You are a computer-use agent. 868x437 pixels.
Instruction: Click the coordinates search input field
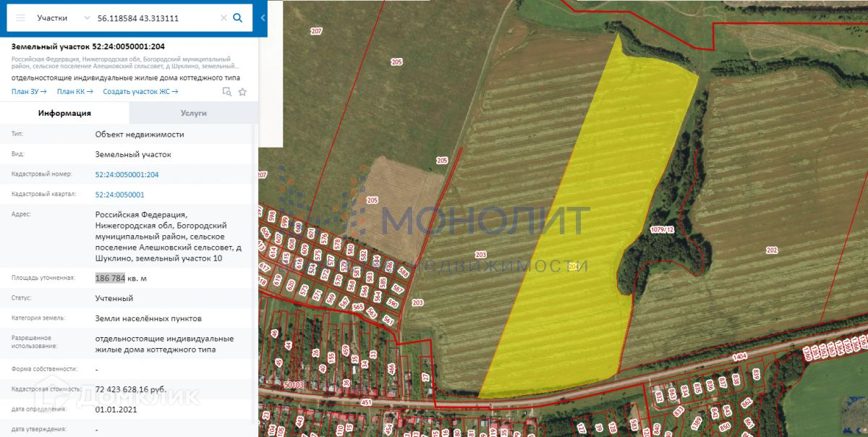156,18
